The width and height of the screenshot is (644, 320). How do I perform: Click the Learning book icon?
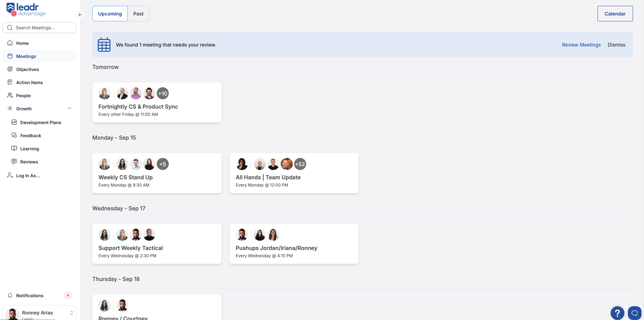(x=14, y=148)
